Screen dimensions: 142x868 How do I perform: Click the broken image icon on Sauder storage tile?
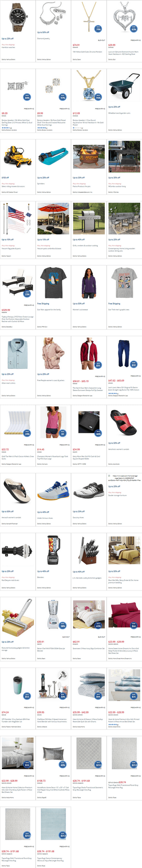109,476
